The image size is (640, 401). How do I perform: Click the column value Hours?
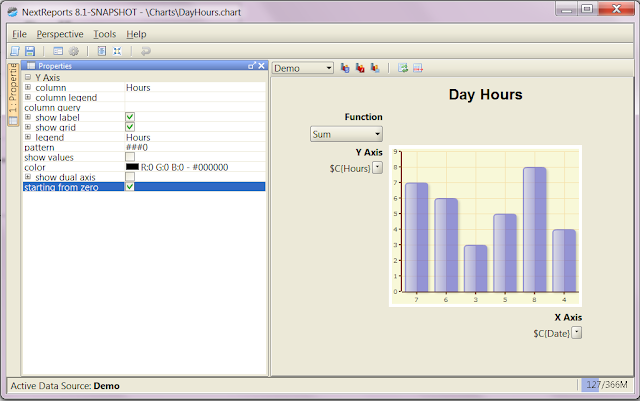[138, 87]
